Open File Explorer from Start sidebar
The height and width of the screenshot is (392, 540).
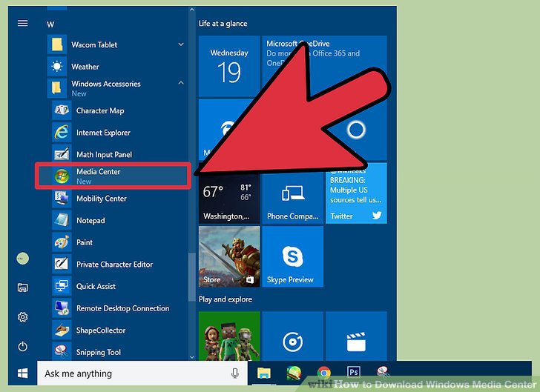tap(23, 288)
